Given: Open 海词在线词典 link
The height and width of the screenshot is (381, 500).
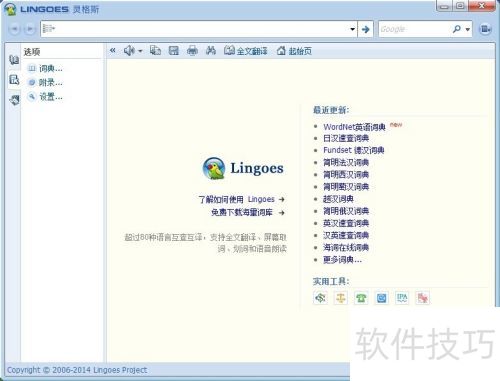Looking at the screenshot, I should point(346,247).
